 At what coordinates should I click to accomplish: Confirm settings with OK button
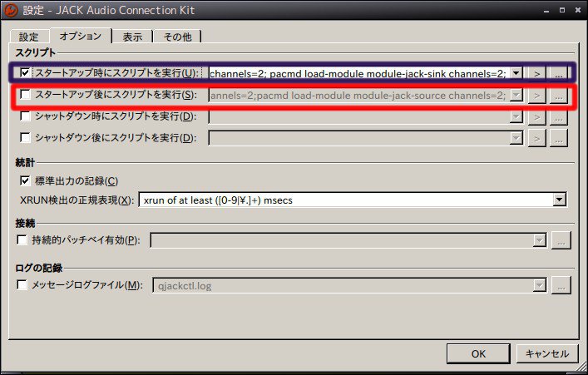pyautogui.click(x=478, y=353)
